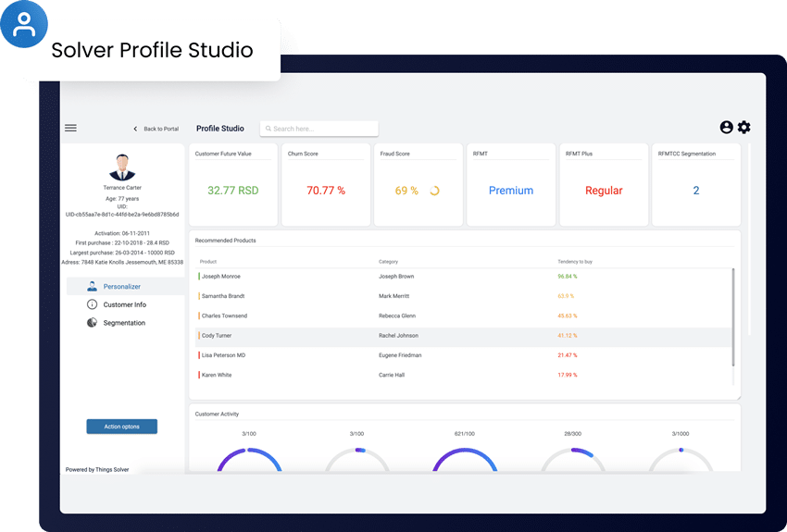
Task: Follow the Back to Portal link
Action: [161, 129]
